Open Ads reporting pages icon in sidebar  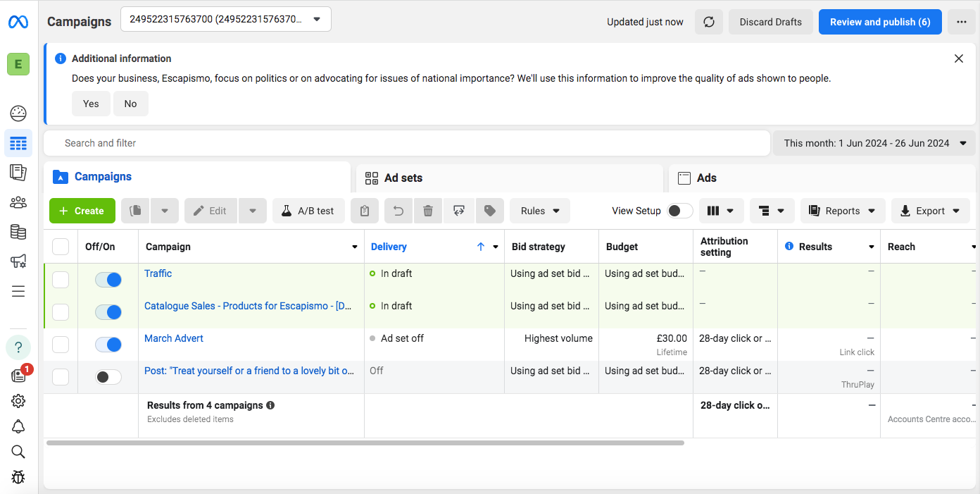point(18,172)
